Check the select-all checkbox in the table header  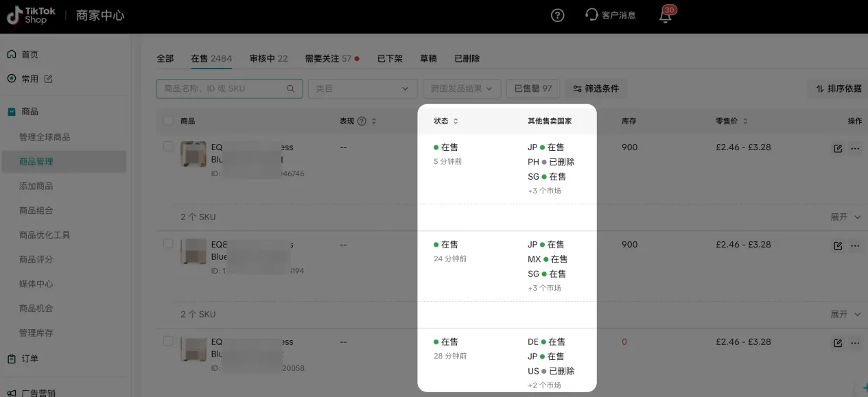click(168, 120)
